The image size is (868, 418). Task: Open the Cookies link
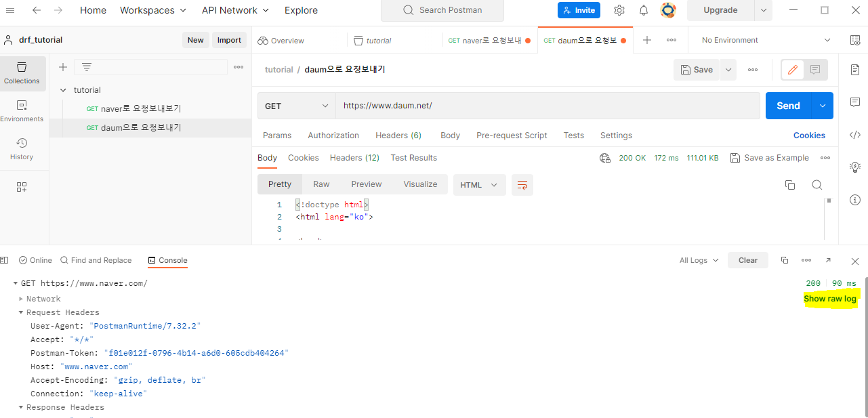[809, 135]
